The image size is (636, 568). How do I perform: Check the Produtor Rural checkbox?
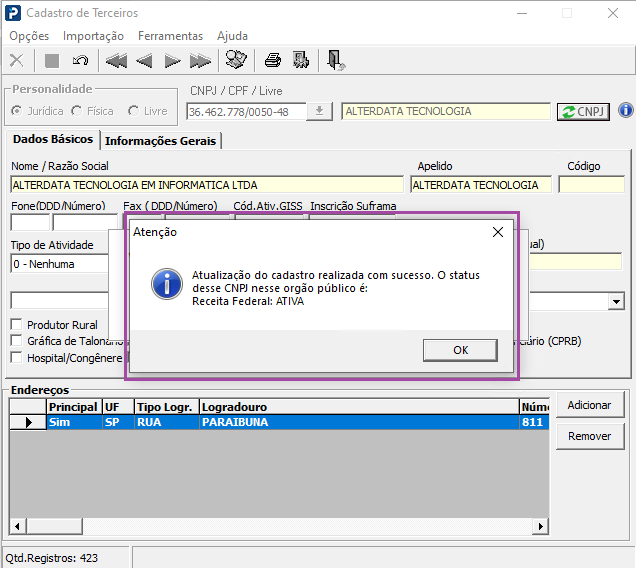tap(16, 325)
